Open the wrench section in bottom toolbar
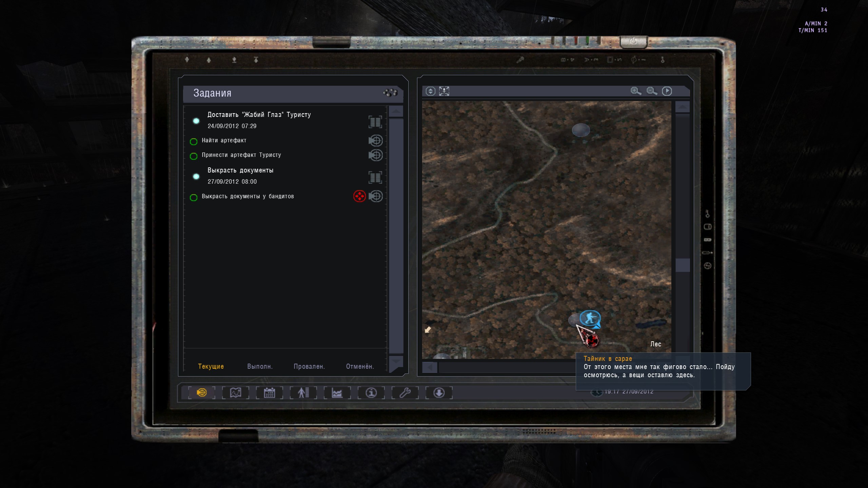This screenshot has width=868, height=488. [405, 392]
